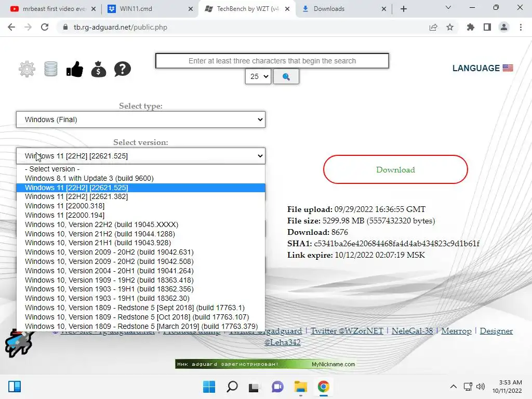This screenshot has height=399, width=532.
Task: Close the mrbeast first video tab
Action: (x=94, y=9)
